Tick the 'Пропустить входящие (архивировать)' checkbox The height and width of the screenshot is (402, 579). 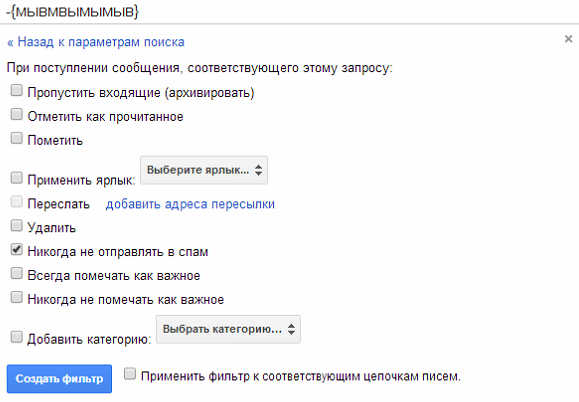[17, 90]
